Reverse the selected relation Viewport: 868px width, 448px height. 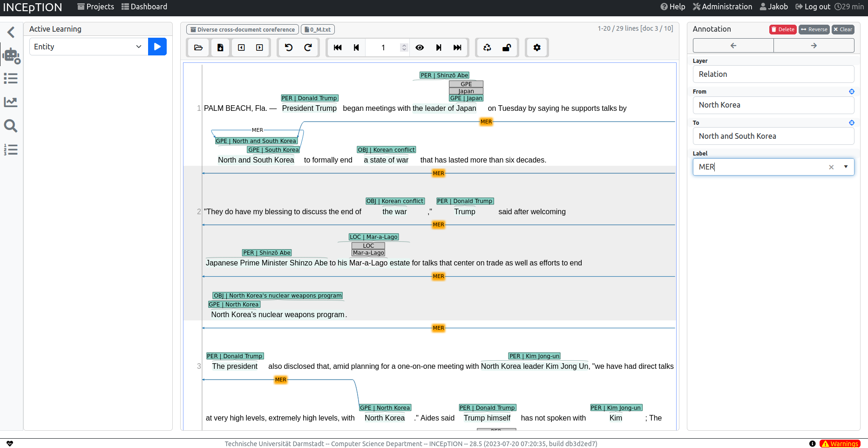point(814,29)
